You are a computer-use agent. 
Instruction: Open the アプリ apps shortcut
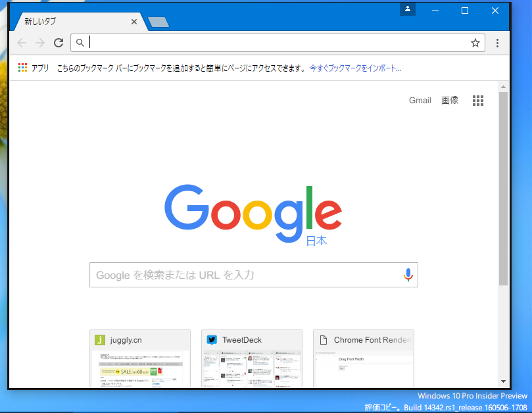coord(34,68)
